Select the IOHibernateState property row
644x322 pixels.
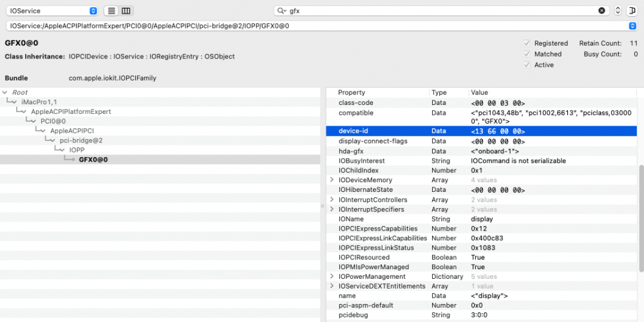coord(481,190)
